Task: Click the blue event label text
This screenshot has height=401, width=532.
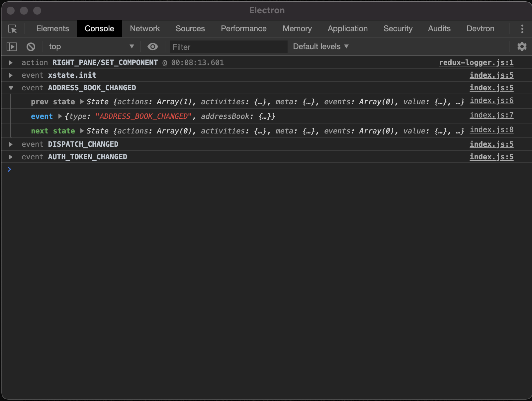Action: (x=42, y=116)
